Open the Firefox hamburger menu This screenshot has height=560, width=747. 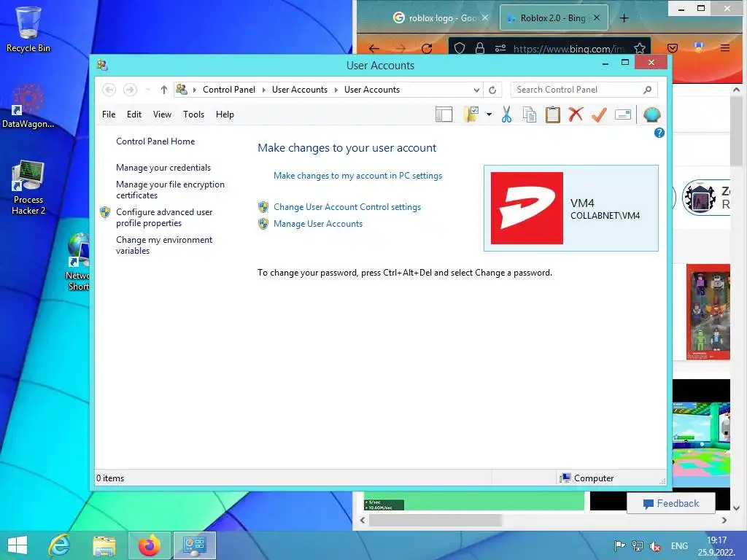coord(725,48)
